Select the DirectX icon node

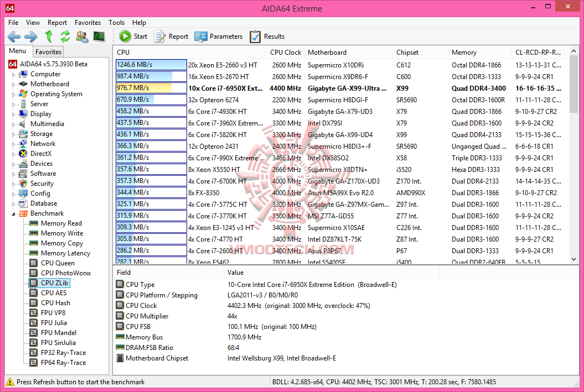(23, 154)
